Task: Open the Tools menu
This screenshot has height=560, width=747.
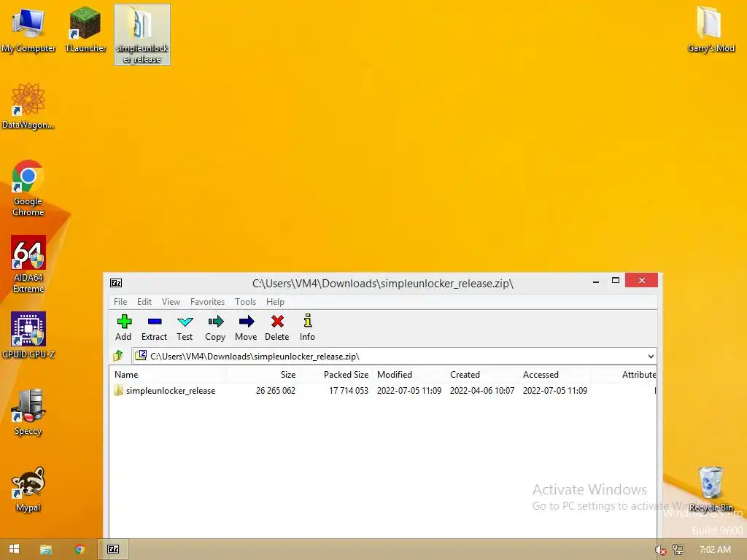Action: pyautogui.click(x=245, y=301)
